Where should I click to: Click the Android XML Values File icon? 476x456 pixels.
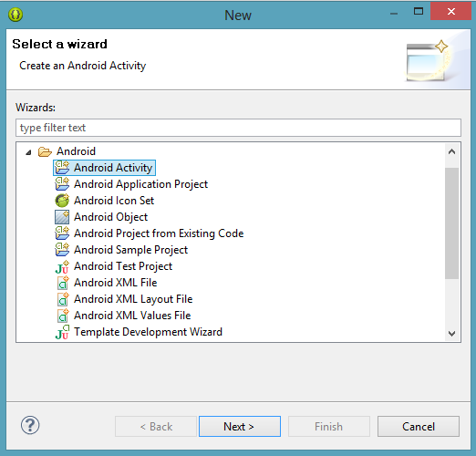(63, 316)
